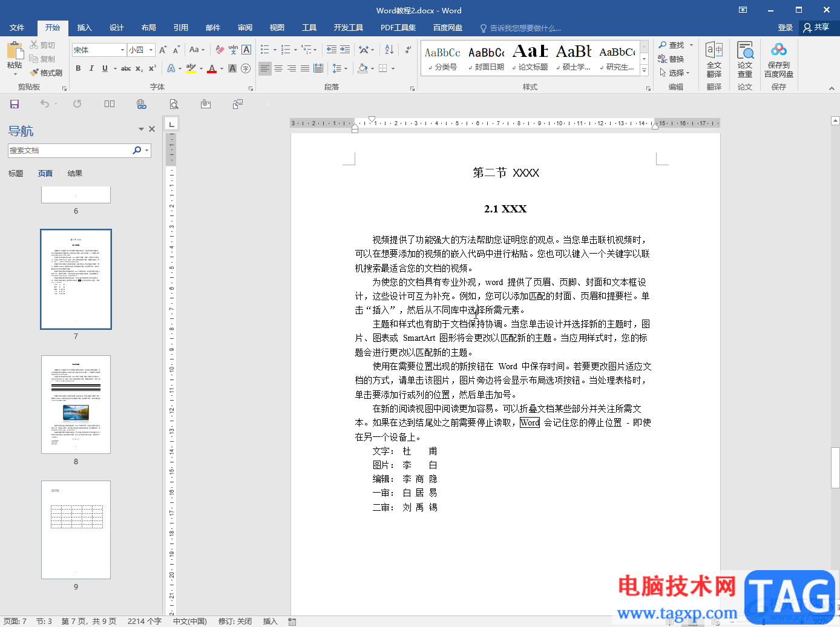Select the page 9 thumbnail with the table

[x=76, y=530]
